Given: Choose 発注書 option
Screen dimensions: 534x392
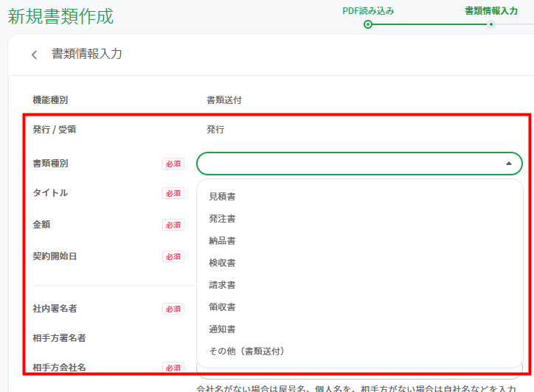Looking at the screenshot, I should 222,218.
